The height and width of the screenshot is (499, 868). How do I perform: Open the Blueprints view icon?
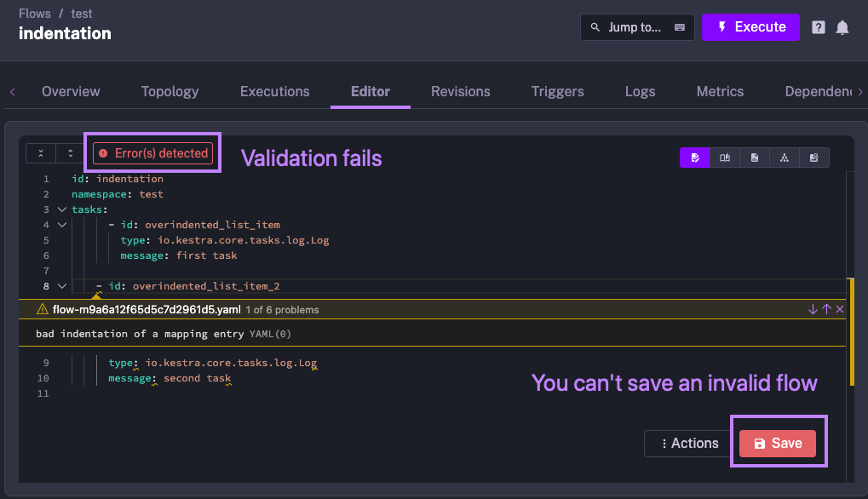pos(813,158)
